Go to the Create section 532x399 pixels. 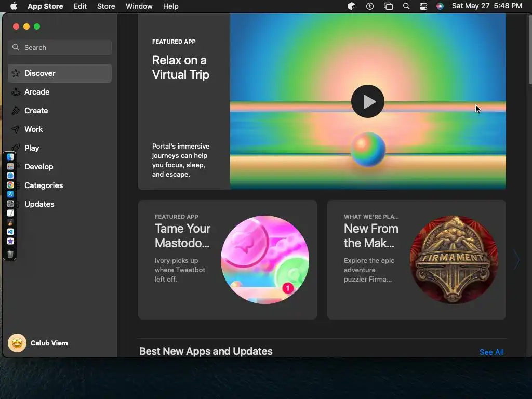(x=60, y=111)
